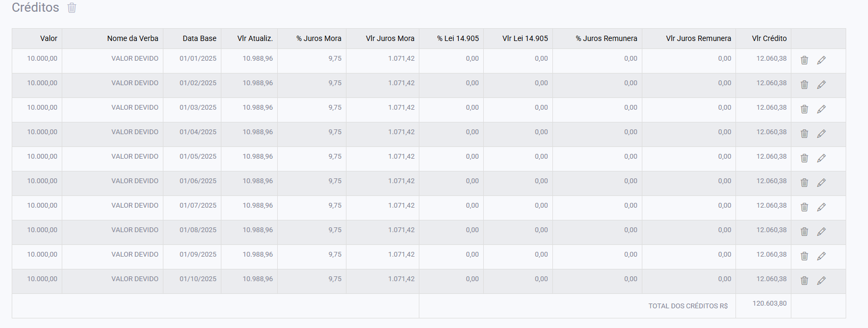
Task: Click VALOR DEVIDO in the 01/08/2025 row
Action: tap(135, 230)
